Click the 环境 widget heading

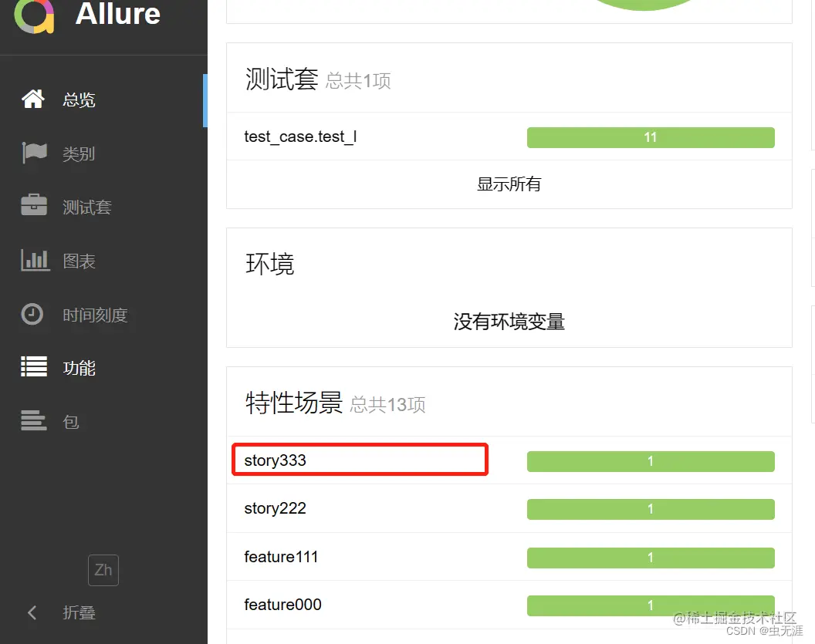point(270,264)
